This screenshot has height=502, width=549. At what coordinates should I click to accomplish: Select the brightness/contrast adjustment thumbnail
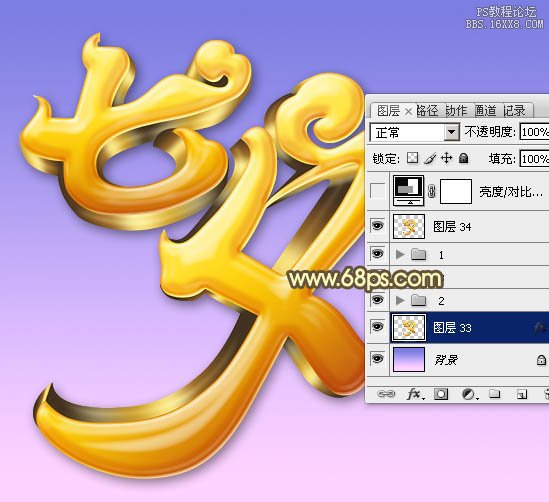(x=409, y=191)
